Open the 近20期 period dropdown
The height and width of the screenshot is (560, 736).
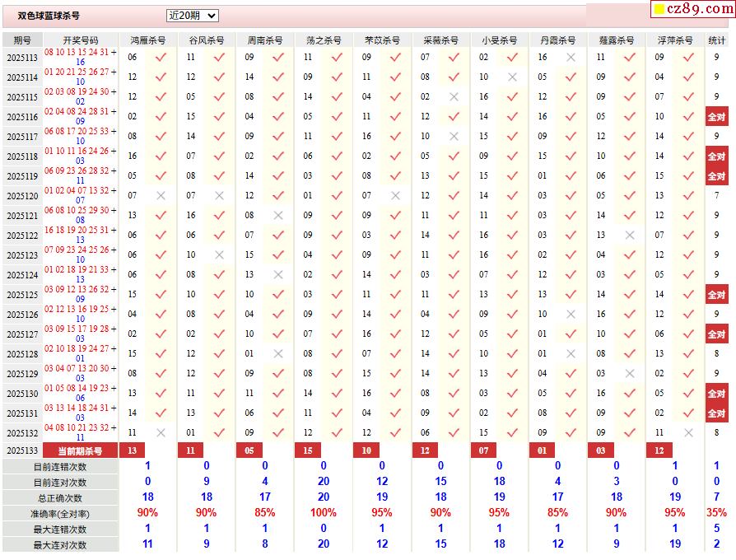click(x=192, y=16)
